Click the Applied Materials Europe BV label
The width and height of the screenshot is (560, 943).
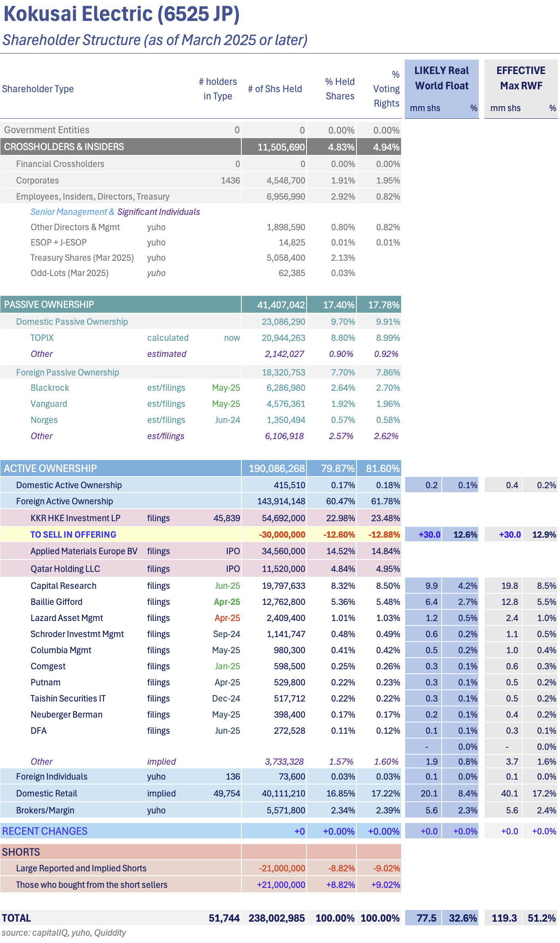coord(84,551)
